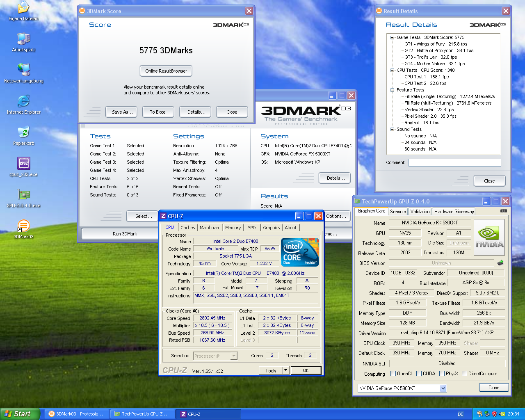Select Arbeitsplatz desktop icon

click(x=24, y=39)
